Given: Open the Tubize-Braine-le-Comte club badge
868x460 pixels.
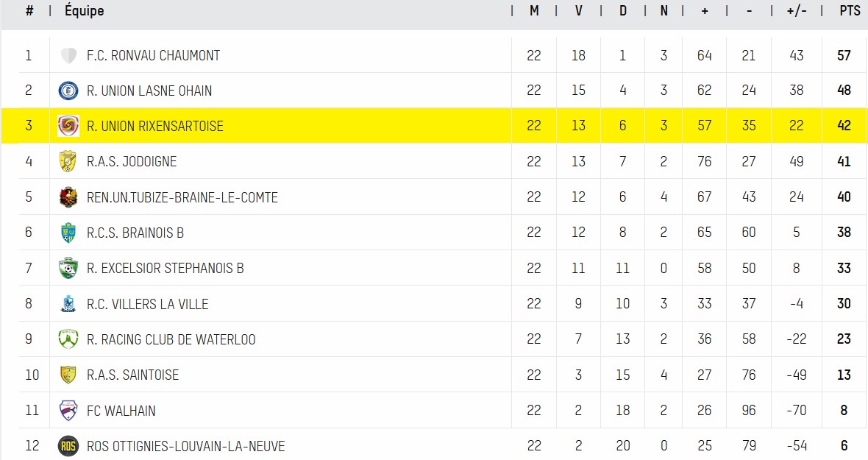Looking at the screenshot, I should tap(68, 197).
